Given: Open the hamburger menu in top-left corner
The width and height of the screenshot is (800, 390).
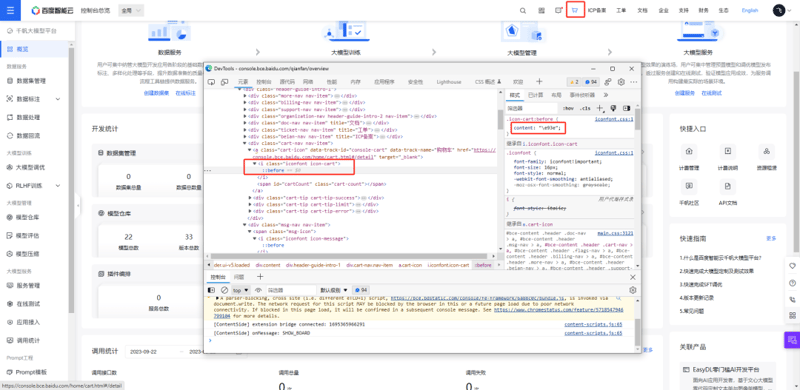Looking at the screenshot, I should click(10, 10).
